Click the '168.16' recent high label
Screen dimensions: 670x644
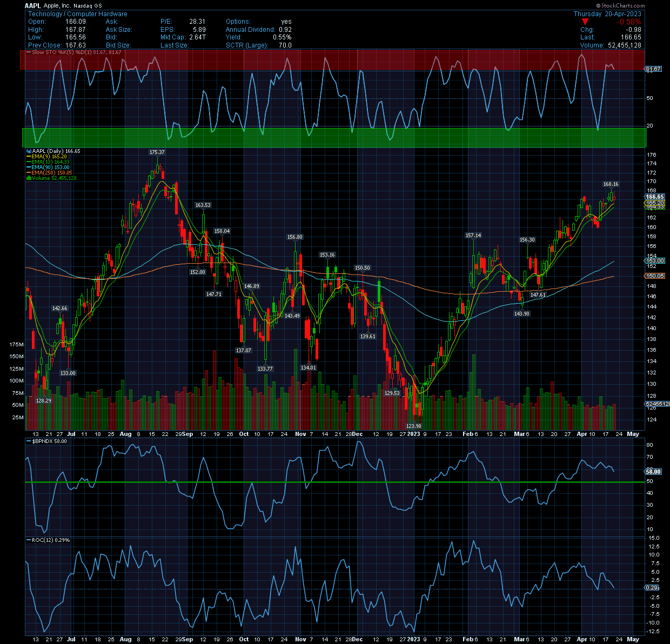(611, 184)
